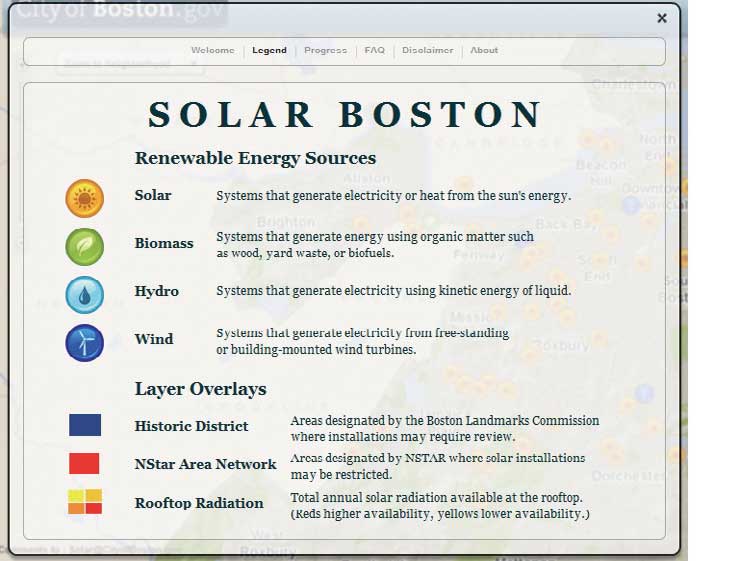Expand the neighborhood zoom dropdown behind the dialog

130,64
